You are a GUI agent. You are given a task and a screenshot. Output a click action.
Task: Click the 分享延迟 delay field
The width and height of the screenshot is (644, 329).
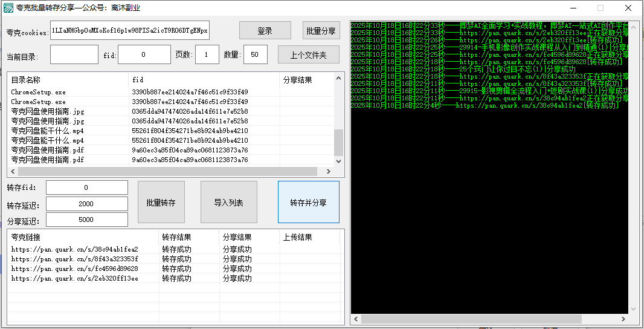(x=86, y=220)
